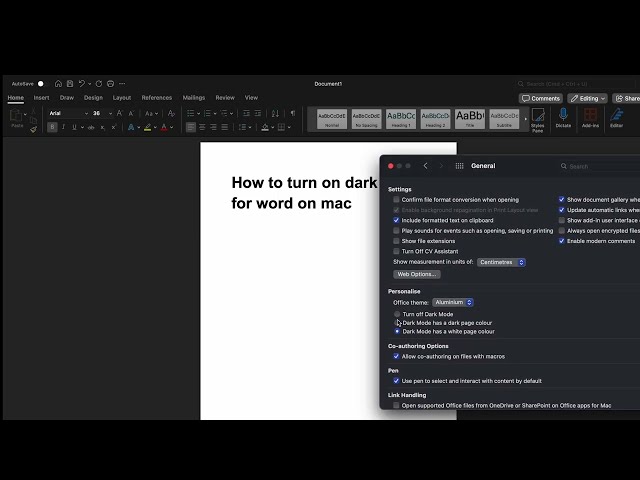Decrease font size

point(131,113)
